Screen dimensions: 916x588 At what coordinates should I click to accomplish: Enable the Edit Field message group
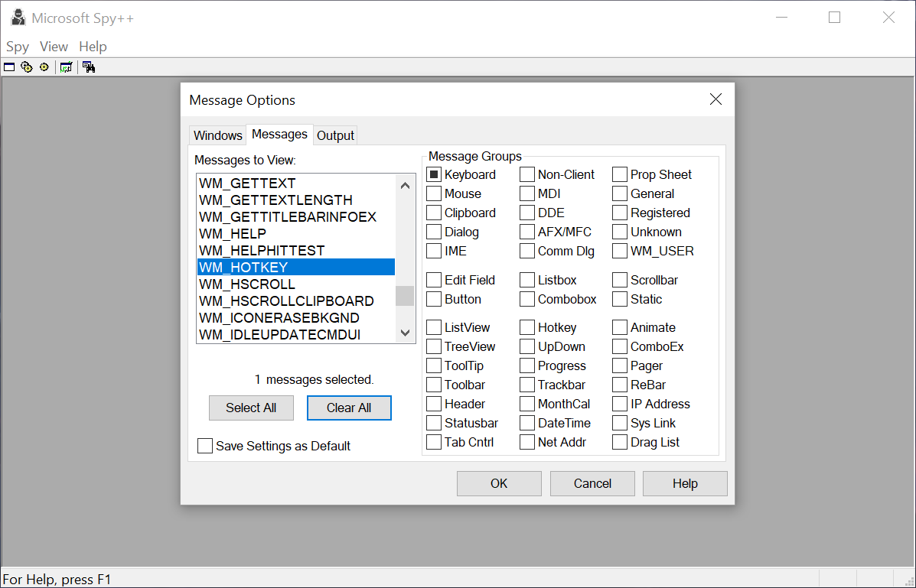pos(434,281)
